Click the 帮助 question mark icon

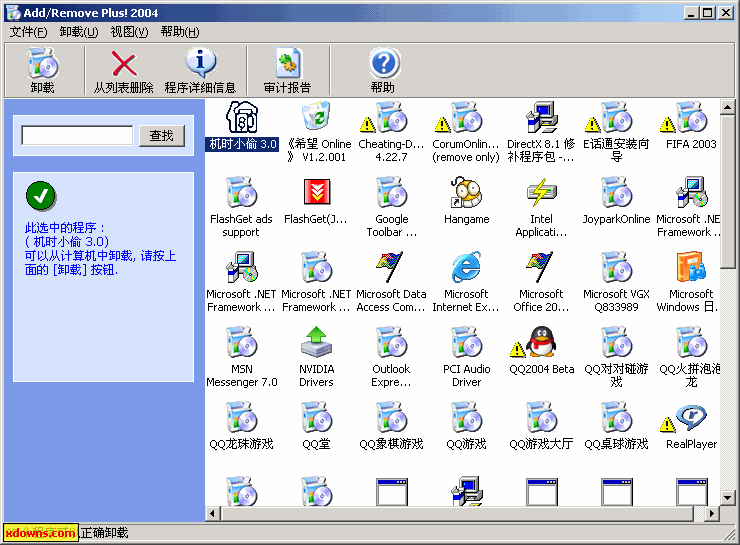pyautogui.click(x=384, y=63)
